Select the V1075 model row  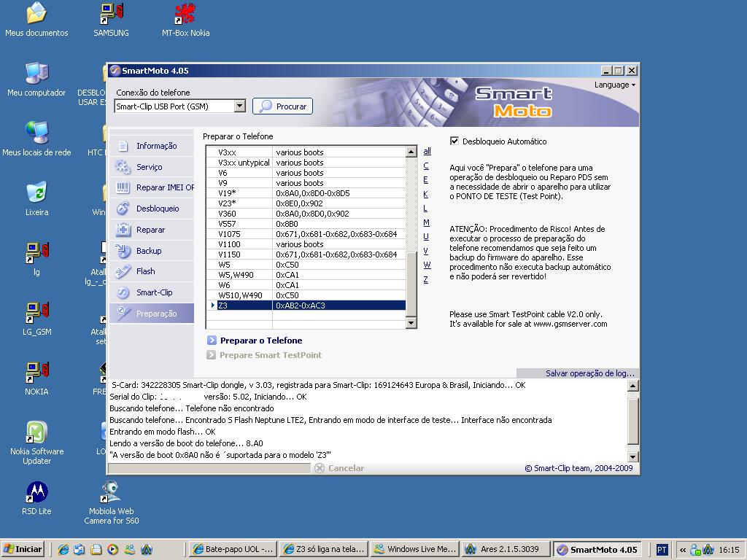tap(306, 234)
